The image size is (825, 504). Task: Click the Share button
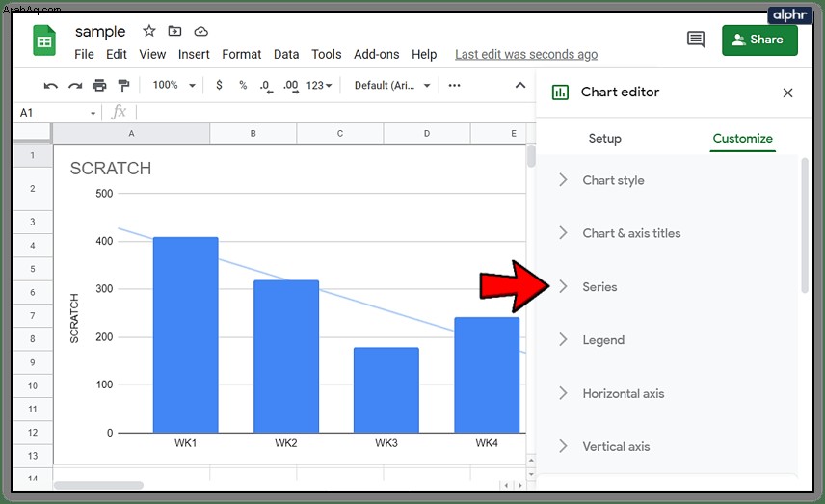tap(759, 40)
